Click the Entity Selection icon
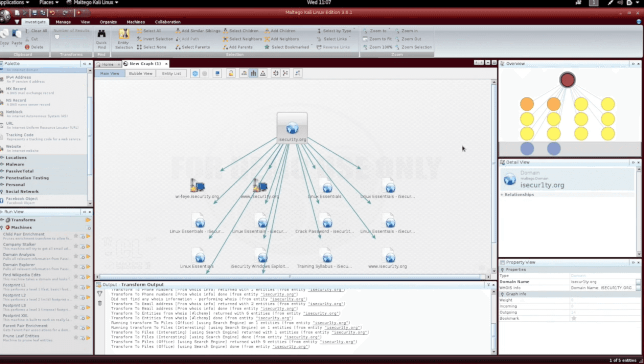Screen dimensions: 644x364 click(x=124, y=38)
